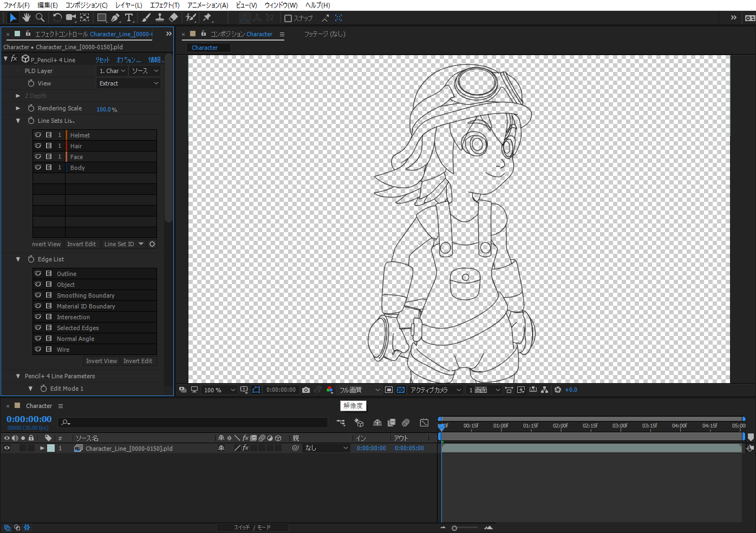Click the Character breadcrumb button in viewer

point(208,48)
